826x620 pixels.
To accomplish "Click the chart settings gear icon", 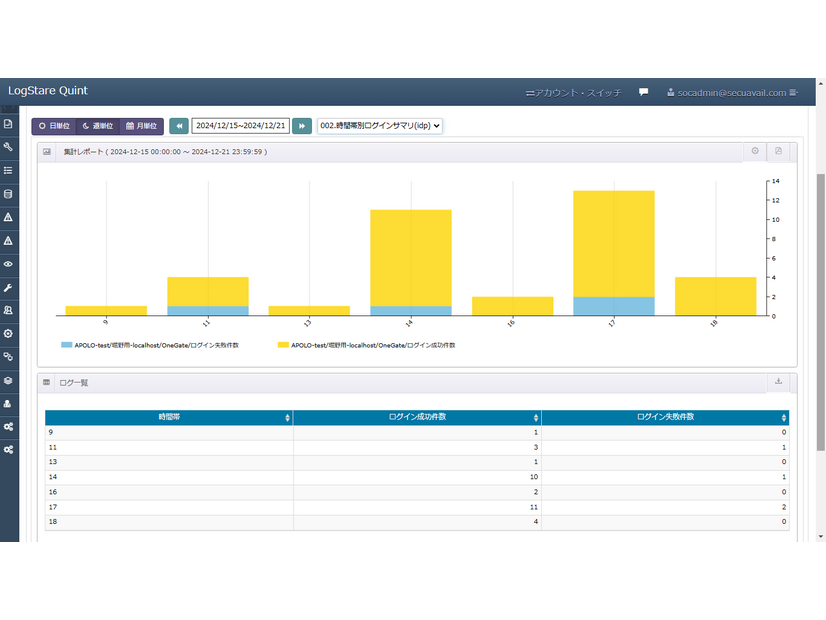I will click(x=755, y=151).
